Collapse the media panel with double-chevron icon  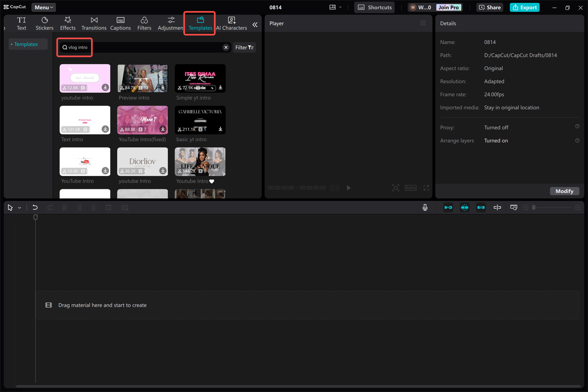tap(255, 25)
